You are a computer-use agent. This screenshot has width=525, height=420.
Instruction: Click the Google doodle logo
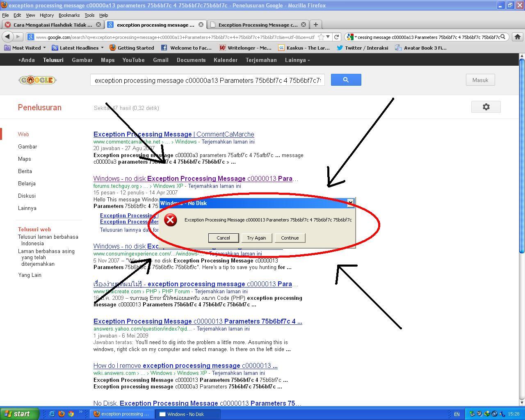37,80
